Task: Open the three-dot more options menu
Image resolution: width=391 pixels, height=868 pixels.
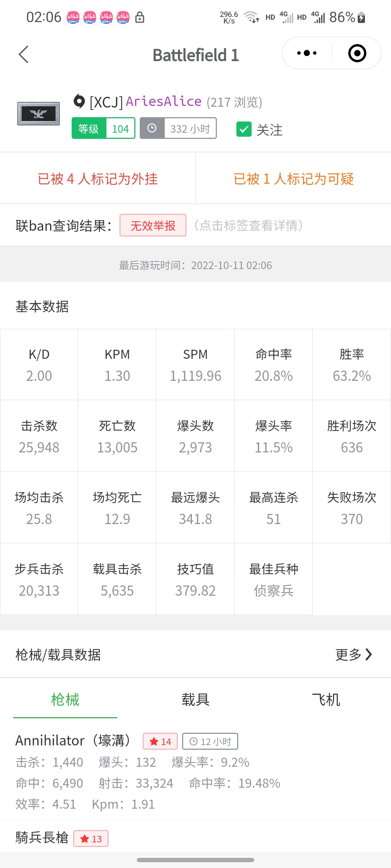Action: [x=307, y=53]
